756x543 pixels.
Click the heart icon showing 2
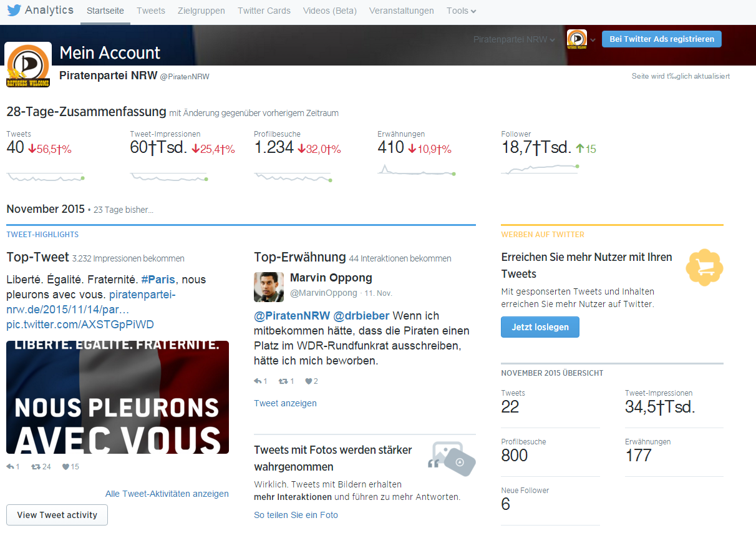point(308,381)
